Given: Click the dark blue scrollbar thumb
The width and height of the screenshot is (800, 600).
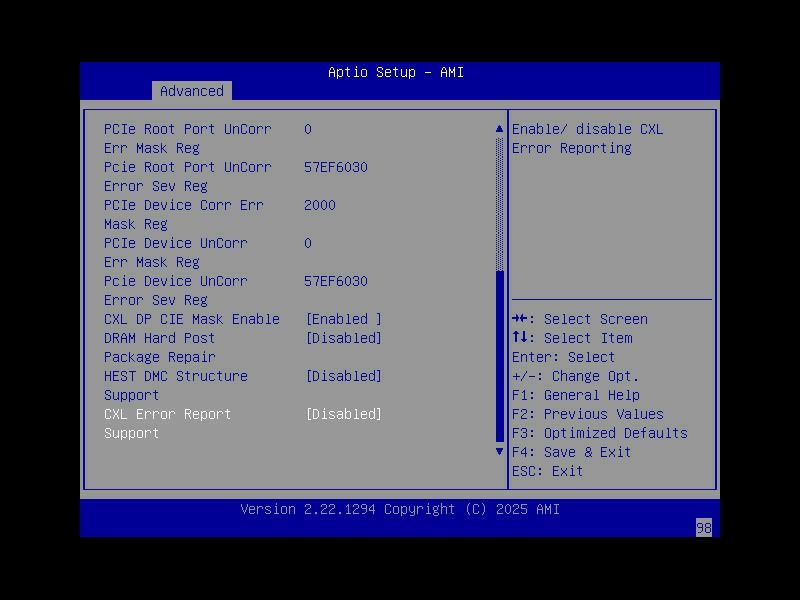Looking at the screenshot, I should coord(499,356).
